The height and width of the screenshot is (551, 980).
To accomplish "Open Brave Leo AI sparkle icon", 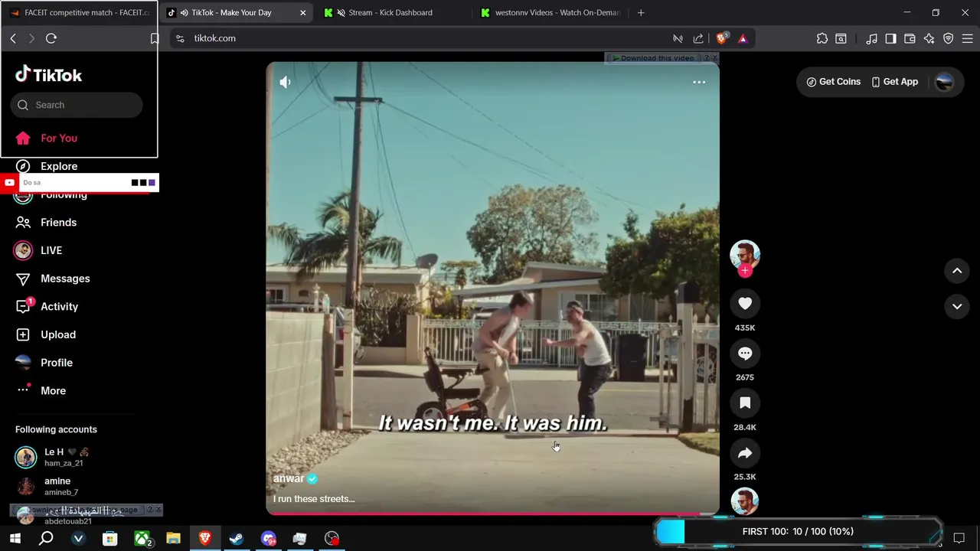I will coord(929,38).
